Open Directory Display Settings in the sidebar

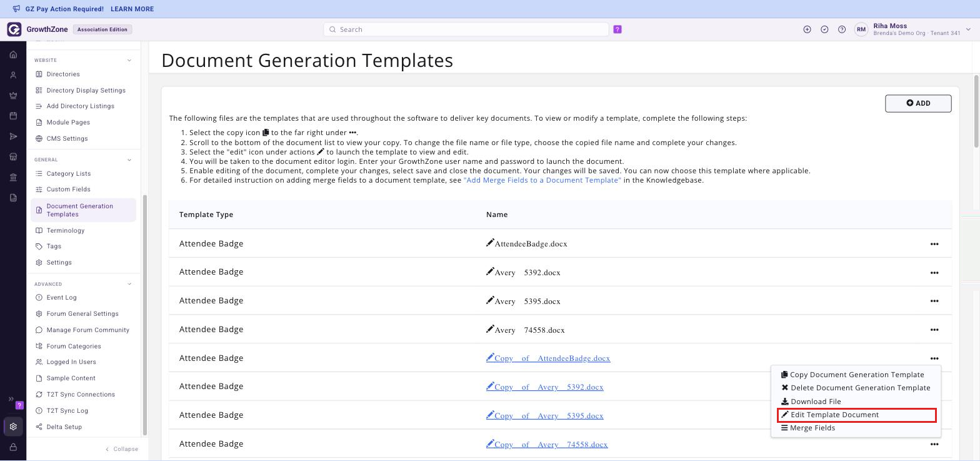[86, 91]
